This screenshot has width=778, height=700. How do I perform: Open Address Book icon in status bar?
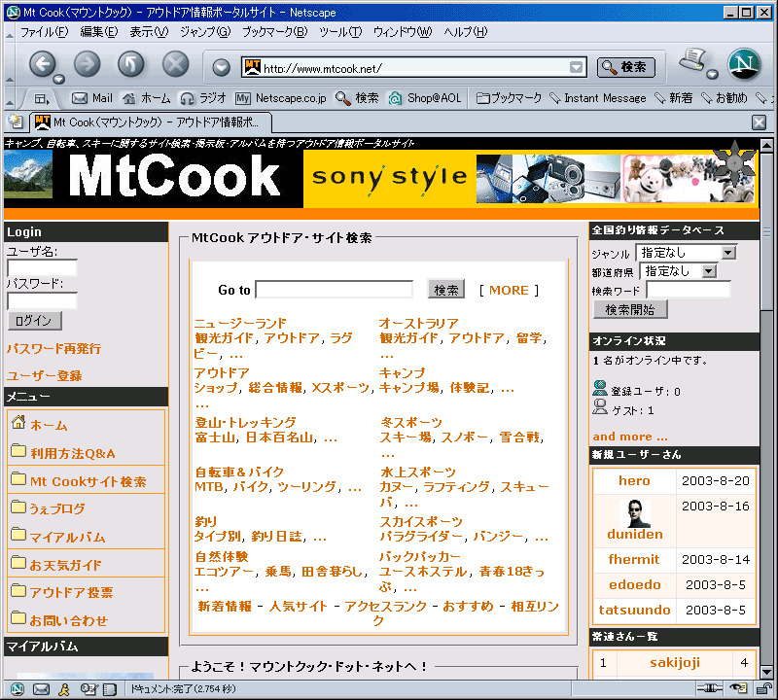[109, 688]
